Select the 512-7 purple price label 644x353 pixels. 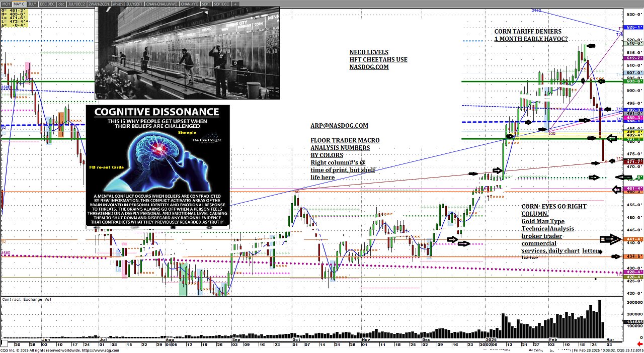click(x=633, y=58)
